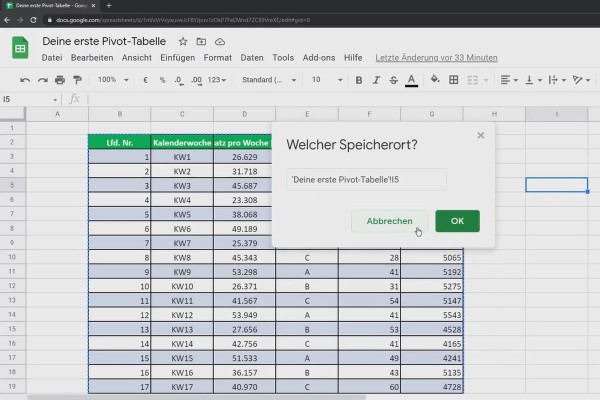Decrease decimal places icon
The image size is (600, 400).
click(179, 80)
